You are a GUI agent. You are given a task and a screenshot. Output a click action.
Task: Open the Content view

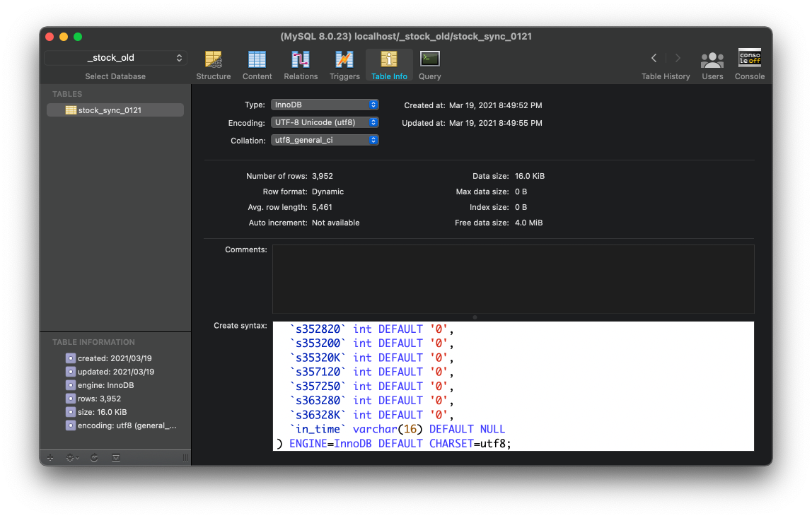[257, 65]
